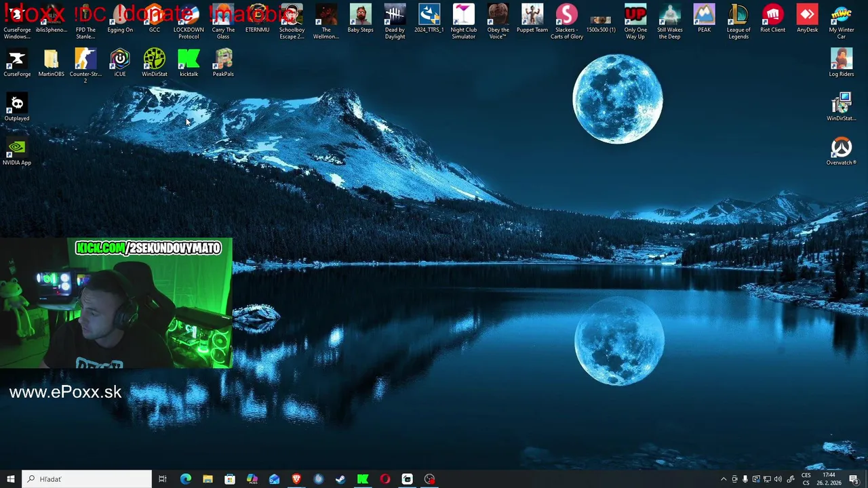Viewport: 868px width, 488px height.
Task: Open the Baby Steps game icon
Action: tap(361, 18)
